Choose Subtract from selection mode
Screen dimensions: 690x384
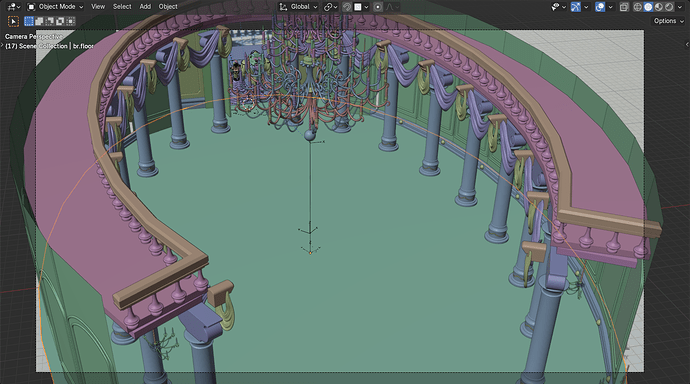[49, 21]
